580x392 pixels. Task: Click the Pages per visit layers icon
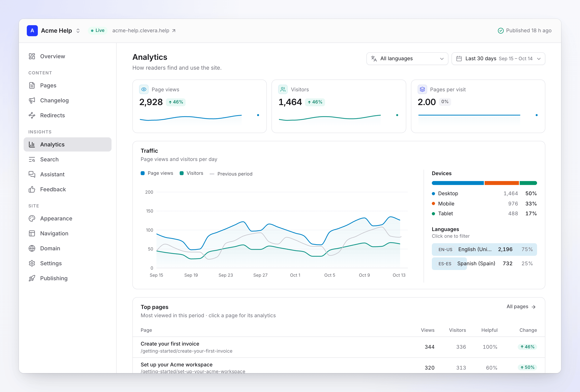pos(422,90)
